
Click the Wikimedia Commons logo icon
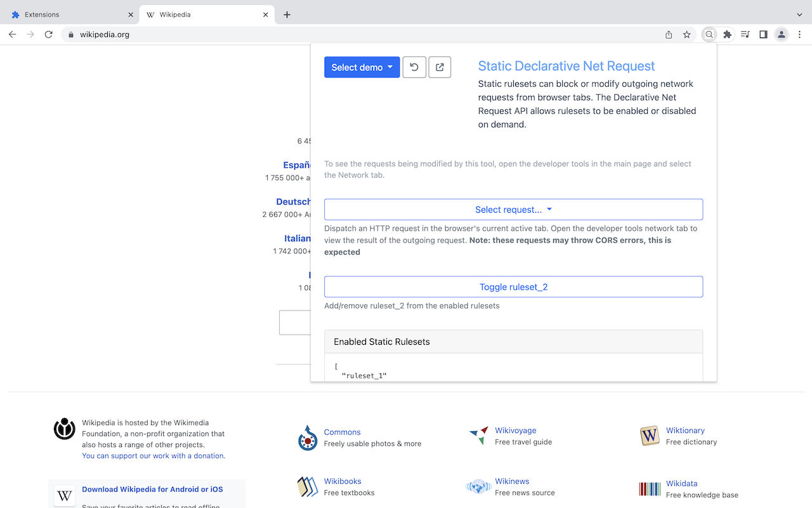click(307, 438)
